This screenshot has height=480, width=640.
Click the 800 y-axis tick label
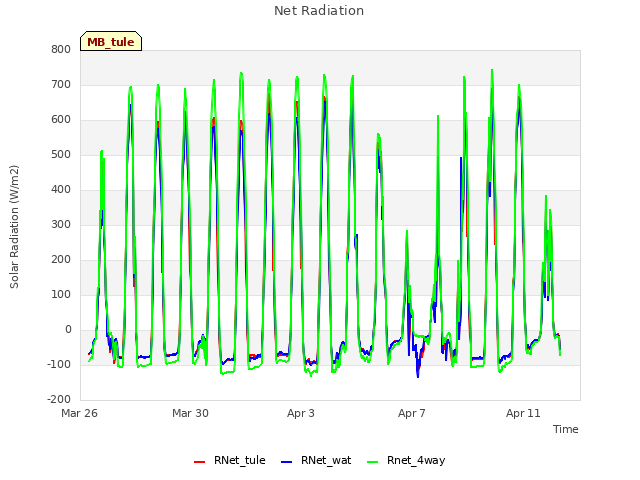(x=61, y=49)
